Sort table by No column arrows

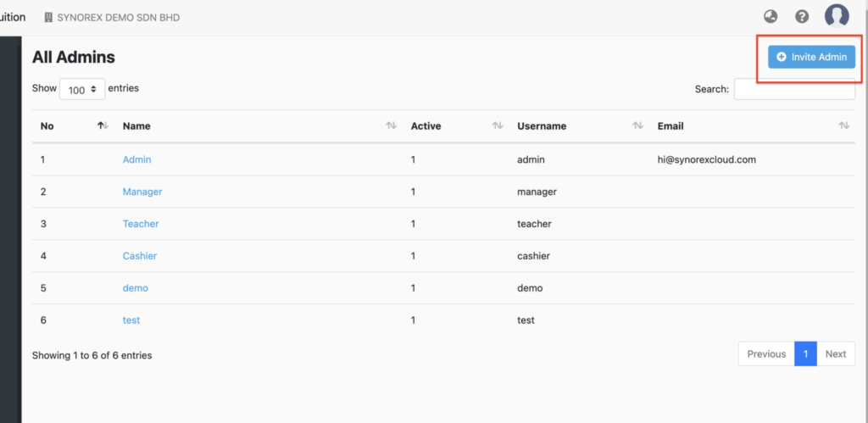point(103,125)
